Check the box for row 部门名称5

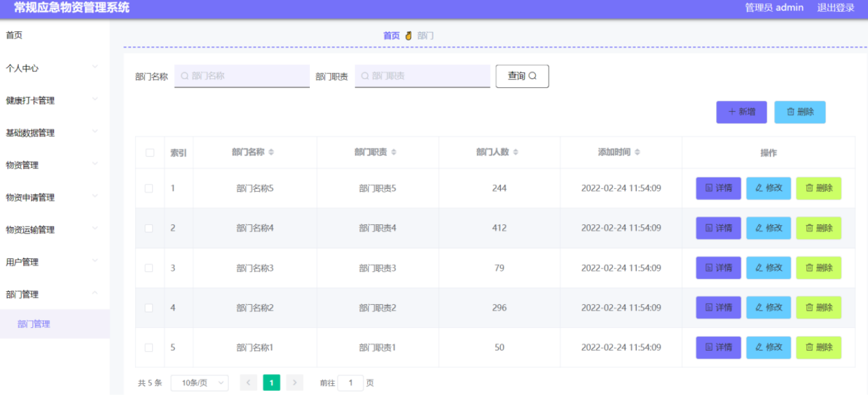(149, 188)
